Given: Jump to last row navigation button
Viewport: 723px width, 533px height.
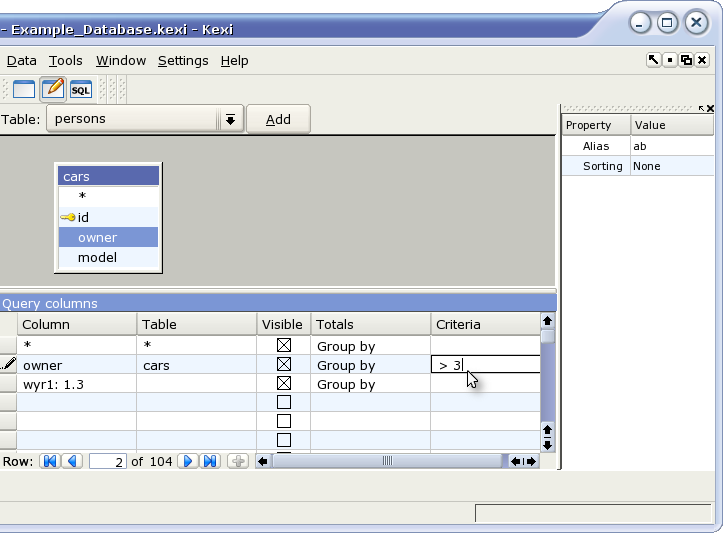Looking at the screenshot, I should (x=210, y=461).
